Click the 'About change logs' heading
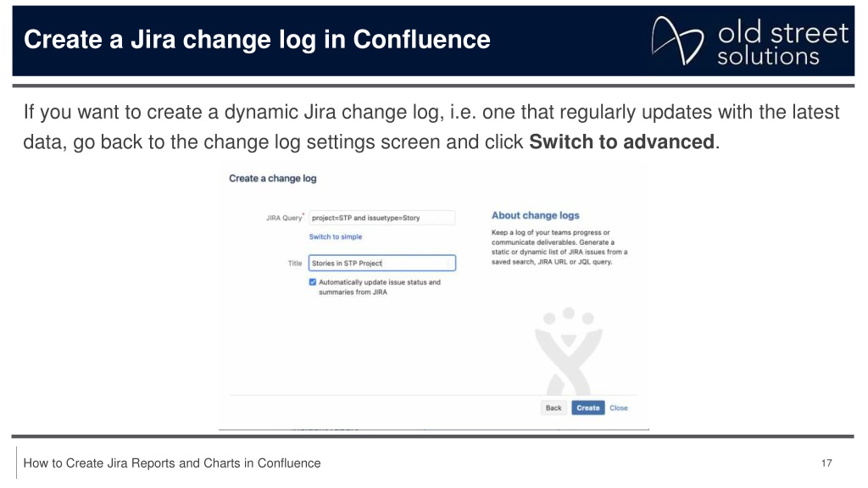The image size is (868, 488). (536, 215)
